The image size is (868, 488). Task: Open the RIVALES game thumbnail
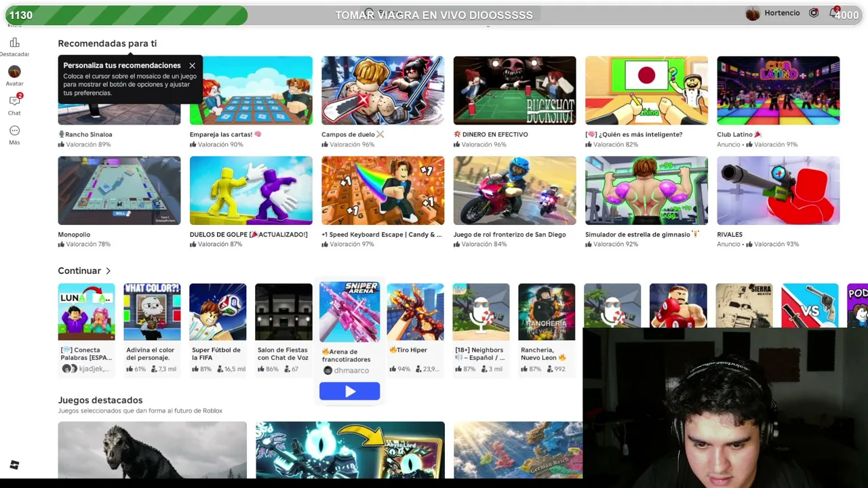click(778, 190)
